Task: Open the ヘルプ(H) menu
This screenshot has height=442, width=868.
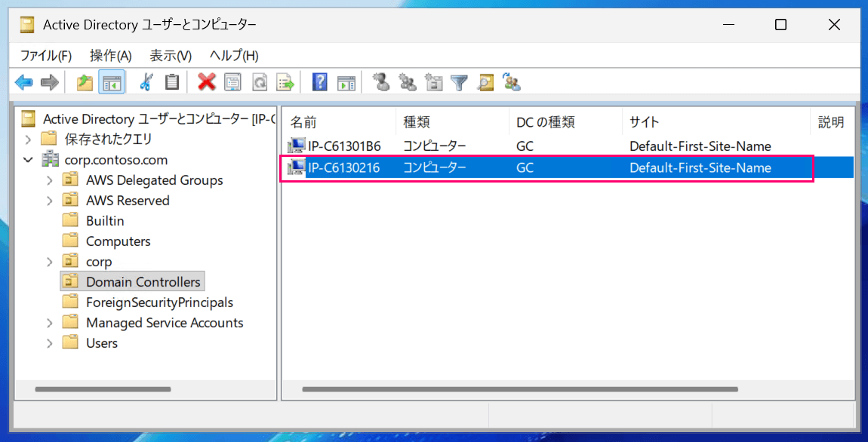Action: (234, 55)
